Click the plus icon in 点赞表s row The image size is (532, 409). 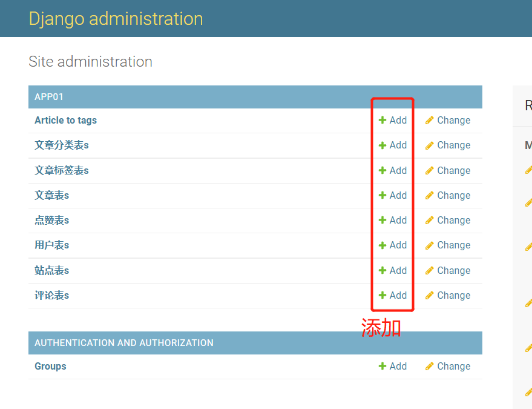tap(383, 220)
